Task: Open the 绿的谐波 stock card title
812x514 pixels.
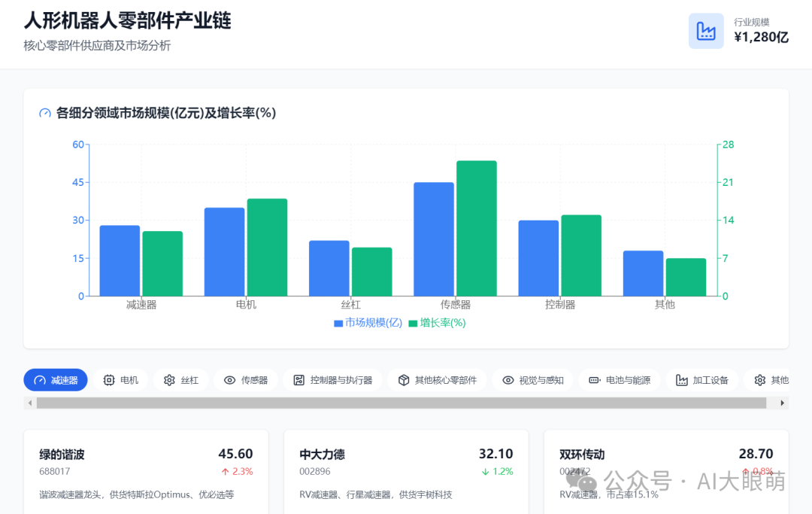Action: pyautogui.click(x=62, y=455)
